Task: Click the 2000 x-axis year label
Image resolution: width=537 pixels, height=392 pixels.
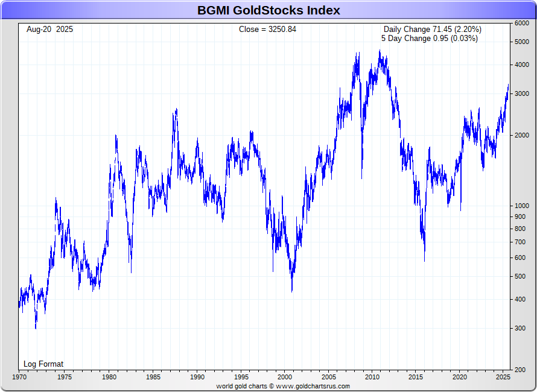Action: pos(285,378)
